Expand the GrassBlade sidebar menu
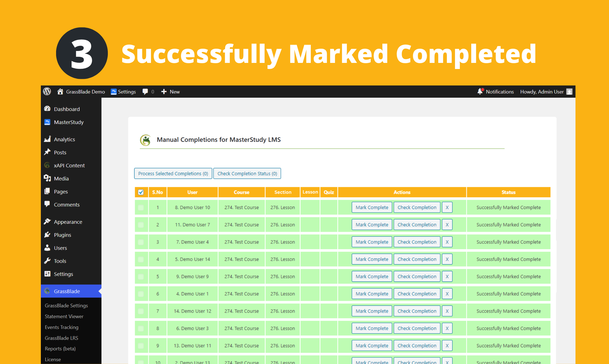This screenshot has height=364, width=609. [x=67, y=291]
